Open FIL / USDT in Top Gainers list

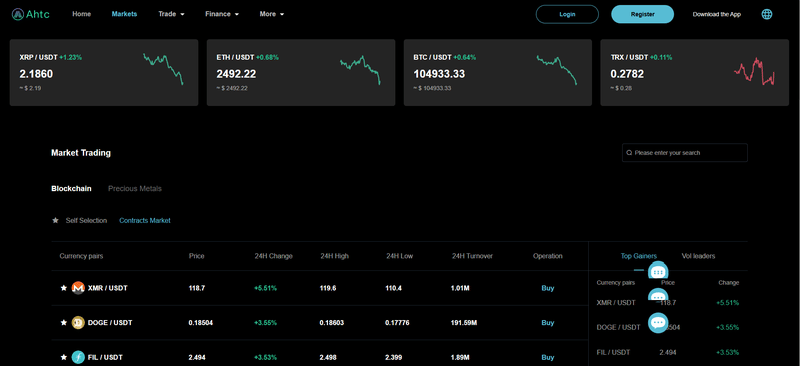tap(613, 352)
